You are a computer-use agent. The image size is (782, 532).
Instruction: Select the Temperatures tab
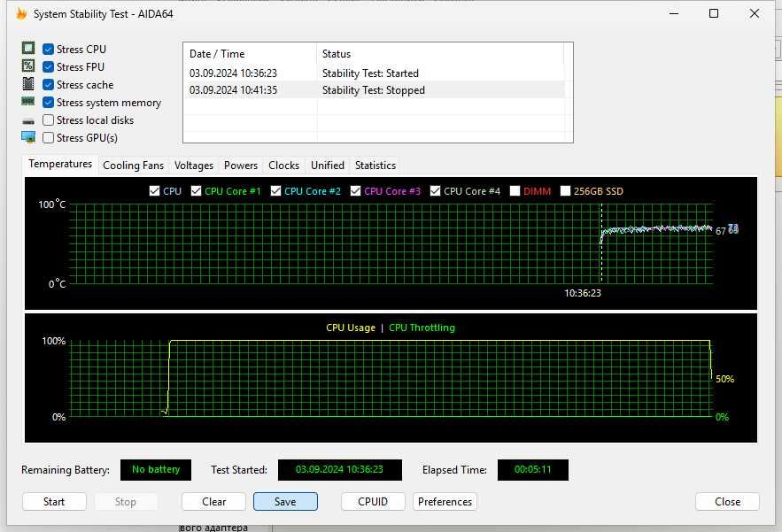coord(60,164)
